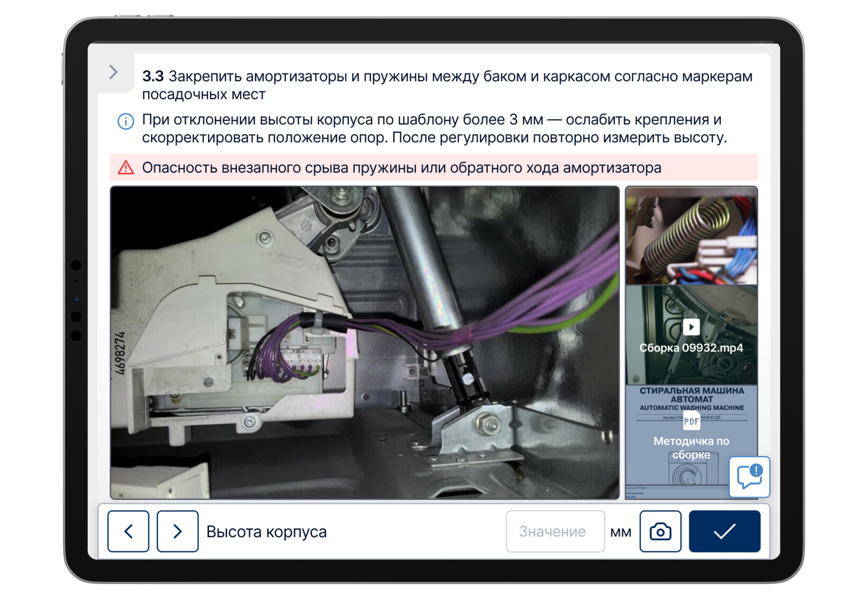This screenshot has width=868, height=601.
Task: Go to the previous step arrow
Action: point(128,531)
